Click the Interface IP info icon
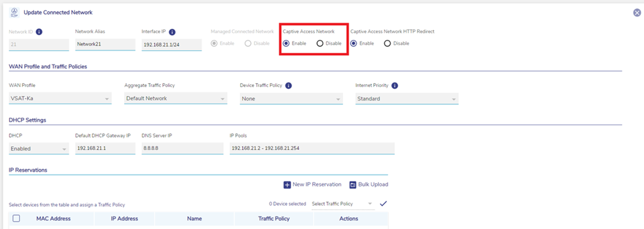Image resolution: width=644 pixels, height=229 pixels. (172, 32)
